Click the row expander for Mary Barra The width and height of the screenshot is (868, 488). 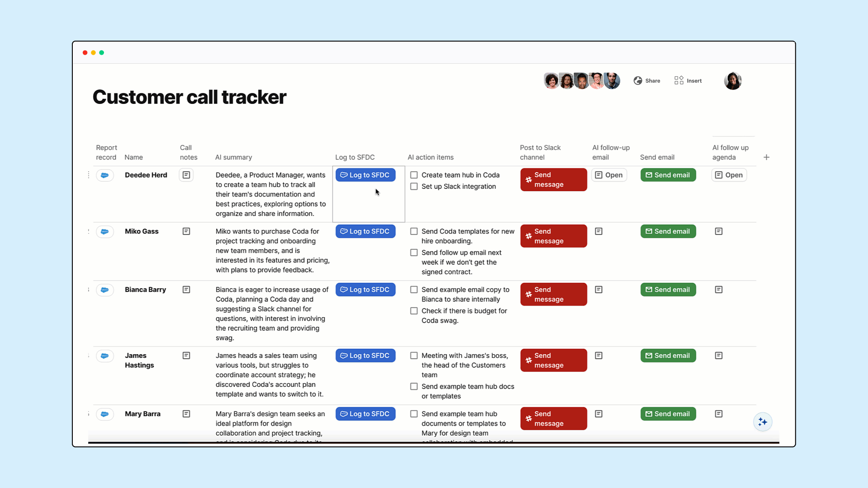pyautogui.click(x=186, y=413)
